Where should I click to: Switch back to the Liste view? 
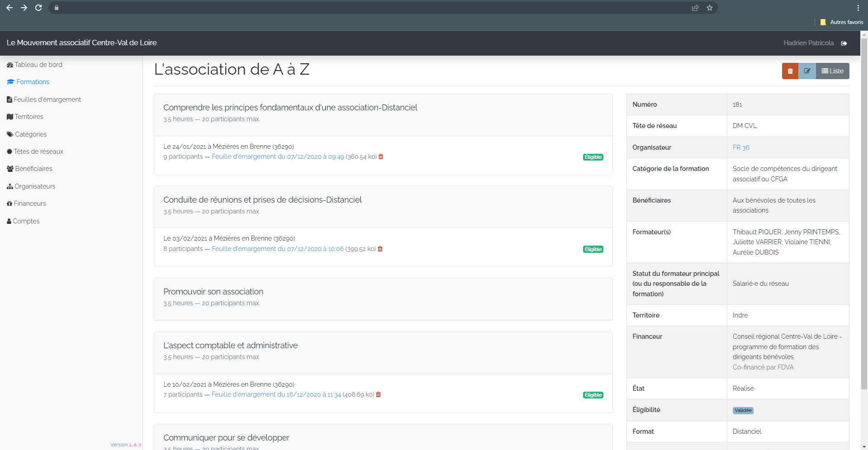[832, 71]
